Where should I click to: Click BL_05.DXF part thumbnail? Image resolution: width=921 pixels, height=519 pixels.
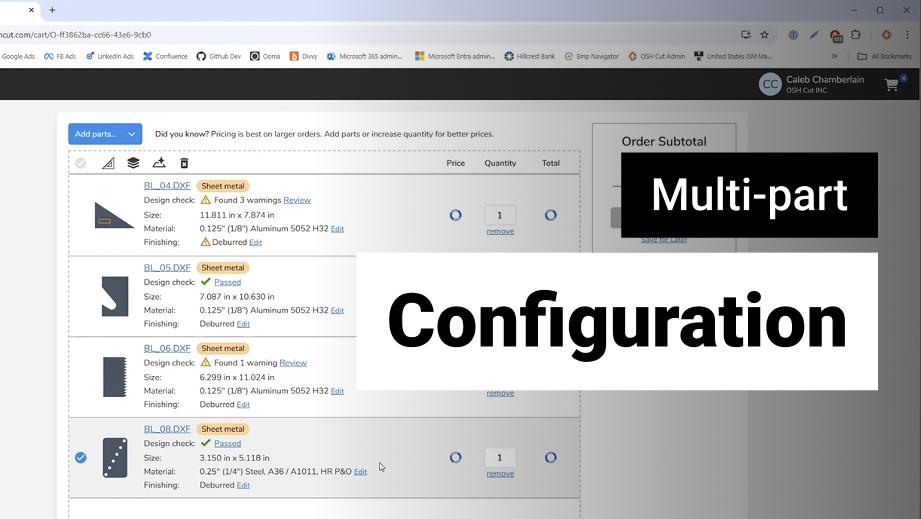[x=115, y=296]
